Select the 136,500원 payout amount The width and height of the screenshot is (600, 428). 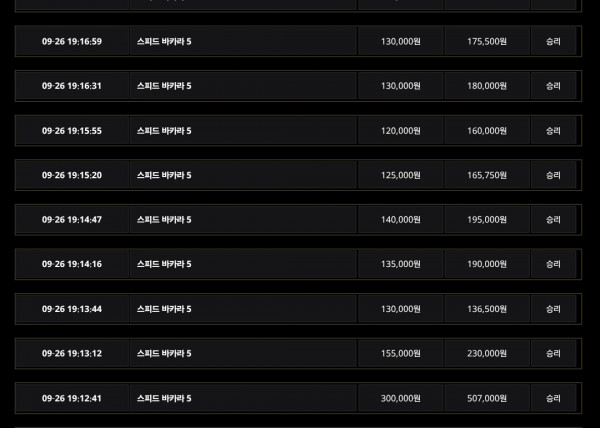[x=489, y=309]
